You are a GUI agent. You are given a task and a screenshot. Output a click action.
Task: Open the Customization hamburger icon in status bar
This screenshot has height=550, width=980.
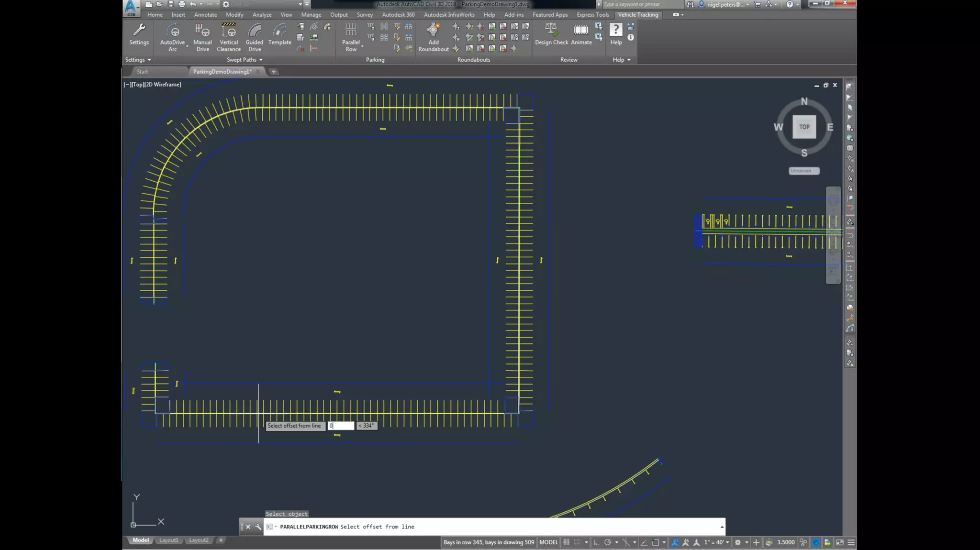point(851,542)
